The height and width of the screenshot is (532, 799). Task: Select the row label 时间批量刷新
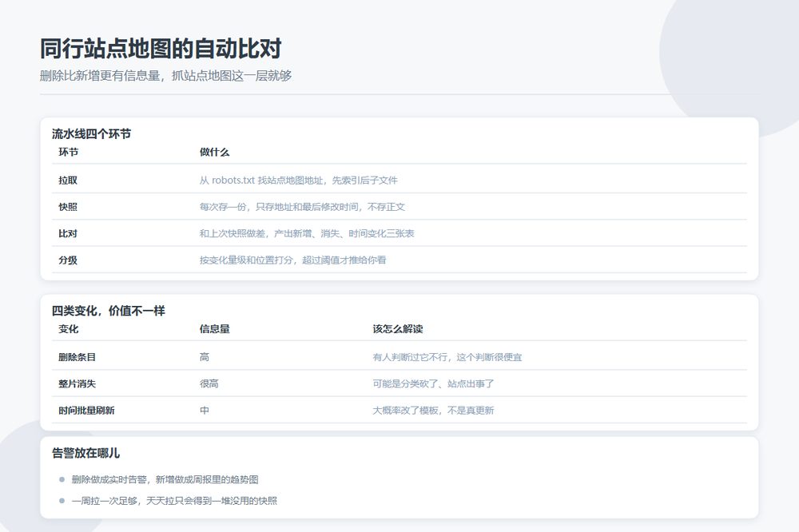point(86,411)
